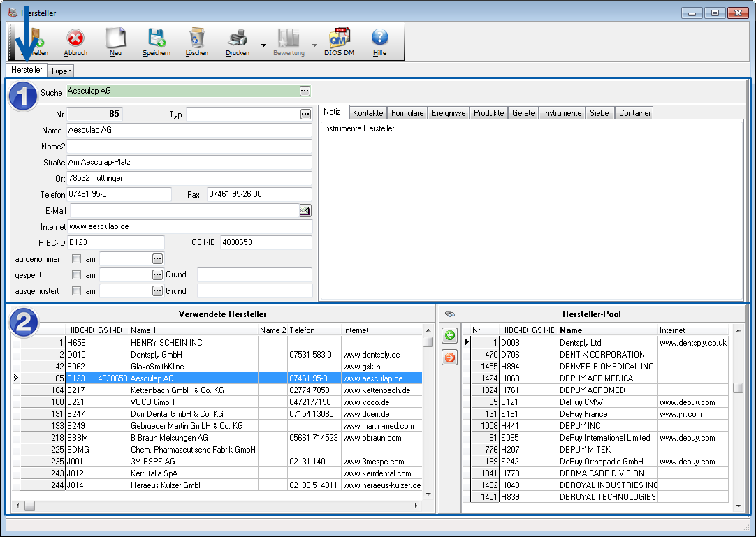Click Telefon column header in Verwendete Hersteller
This screenshot has height=537, width=756.
click(x=314, y=330)
